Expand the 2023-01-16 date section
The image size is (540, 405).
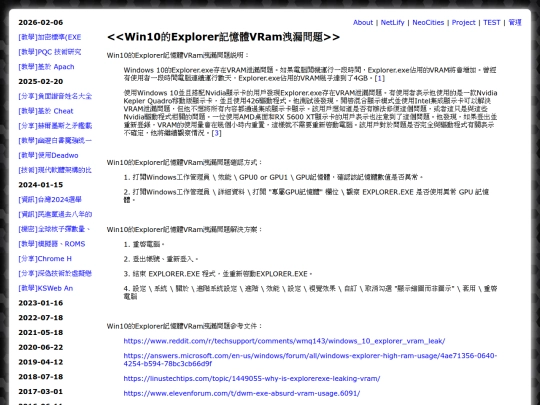41,303
